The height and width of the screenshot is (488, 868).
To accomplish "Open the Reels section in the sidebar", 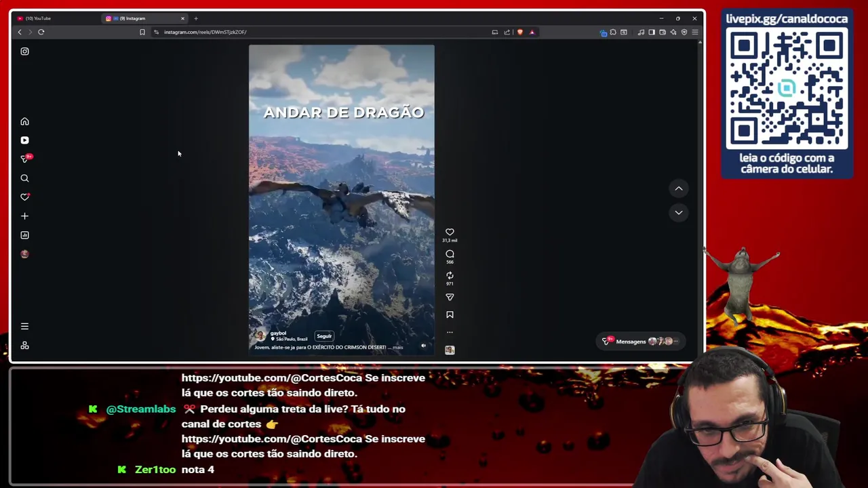I will coord(24,140).
